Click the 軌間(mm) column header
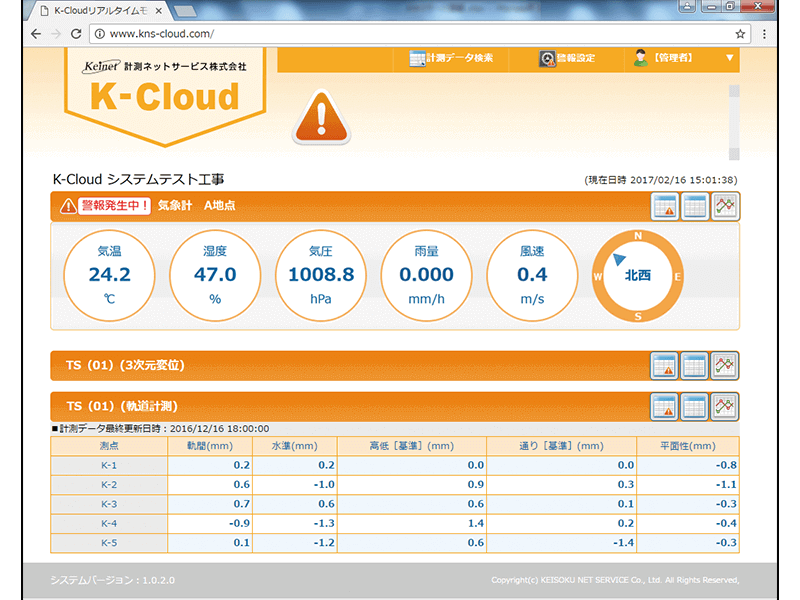800x600 pixels. click(210, 446)
